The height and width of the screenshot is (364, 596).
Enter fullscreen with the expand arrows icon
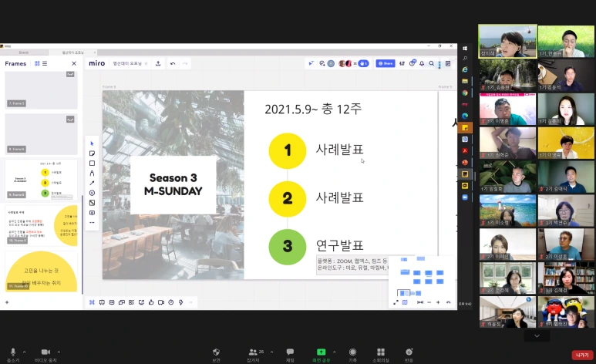click(396, 302)
